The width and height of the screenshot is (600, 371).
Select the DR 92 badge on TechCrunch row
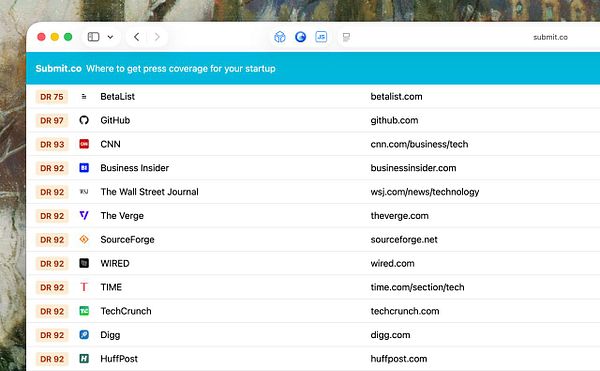coord(52,311)
